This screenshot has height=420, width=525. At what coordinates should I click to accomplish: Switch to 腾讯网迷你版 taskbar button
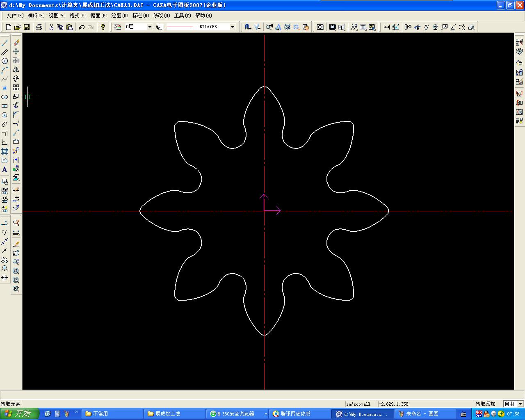(x=299, y=414)
